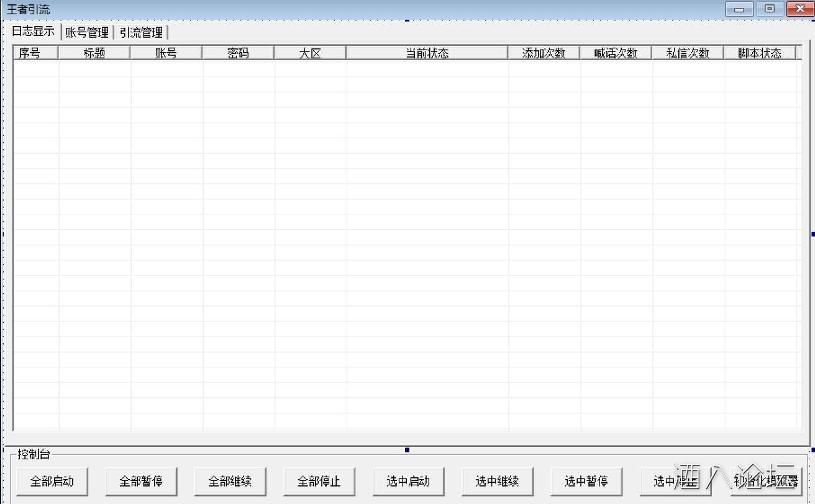815x504 pixels.
Task: Pause selected via 选中暂停 button
Action: click(x=586, y=481)
